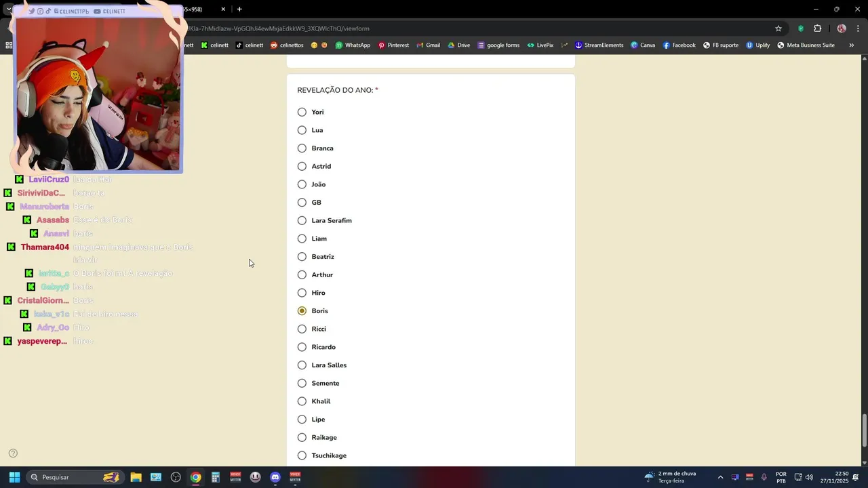Choose the GB radio button
The height and width of the screenshot is (488, 868).
pos(302,203)
